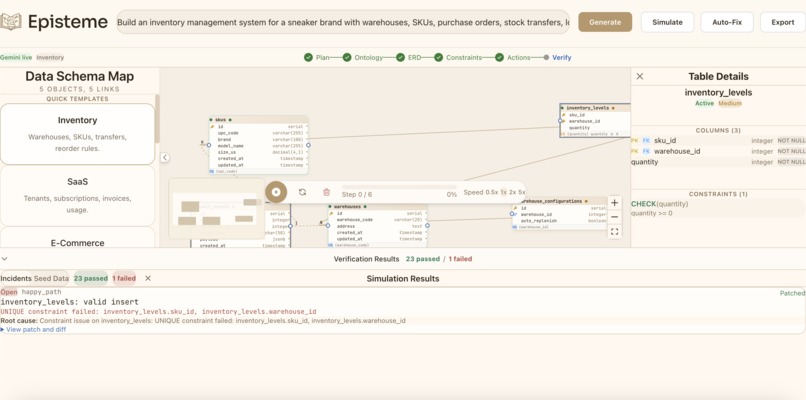The image size is (806, 400).
Task: Click the Episteme book logo icon
Action: coord(10,22)
